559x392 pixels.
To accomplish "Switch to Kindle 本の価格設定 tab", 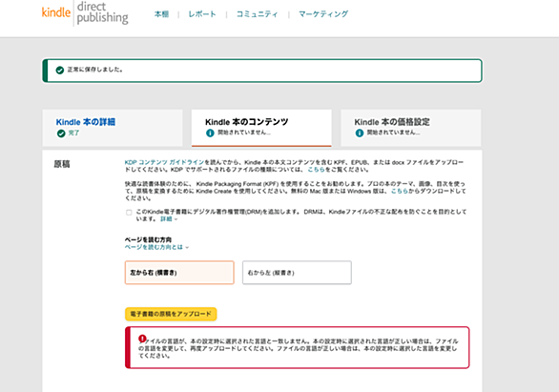I will (x=411, y=128).
